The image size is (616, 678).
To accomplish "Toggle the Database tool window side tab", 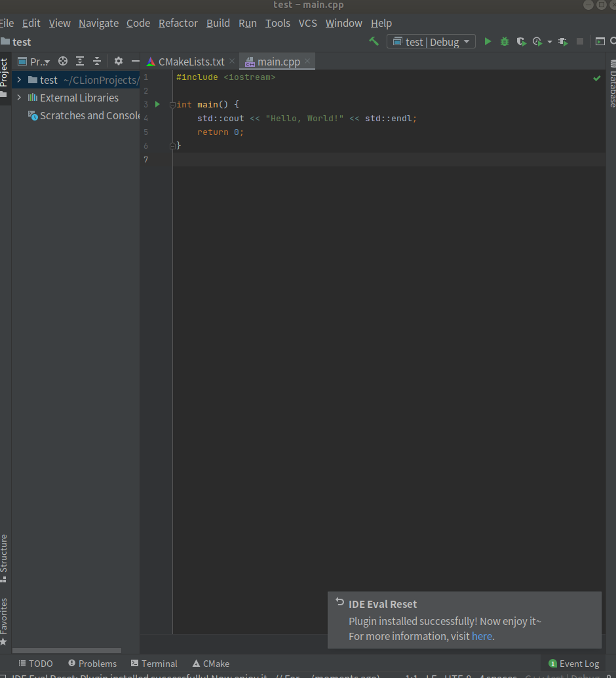I will 612,83.
